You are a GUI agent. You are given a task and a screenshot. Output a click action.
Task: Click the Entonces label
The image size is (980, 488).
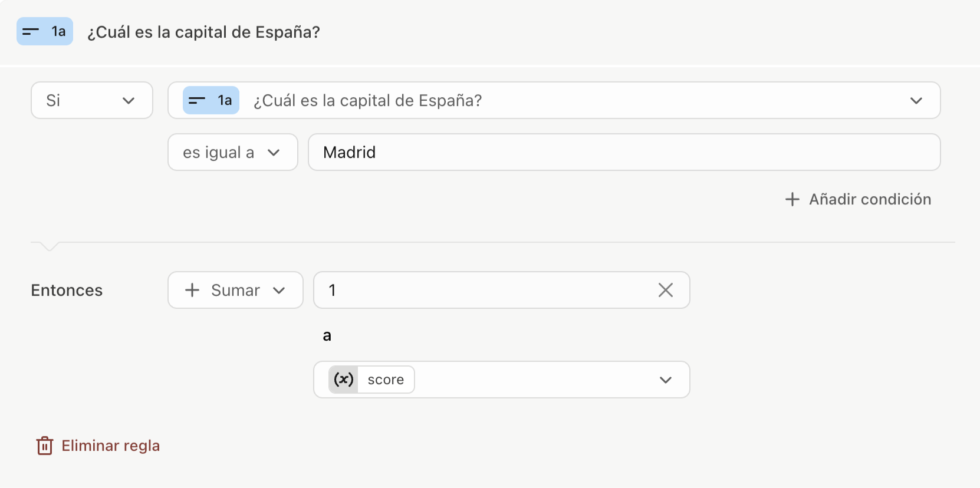(x=67, y=290)
